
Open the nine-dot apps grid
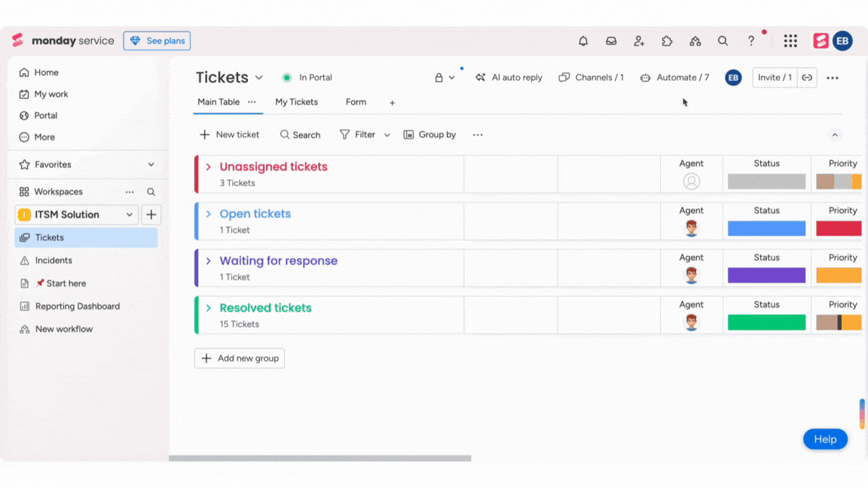click(790, 41)
